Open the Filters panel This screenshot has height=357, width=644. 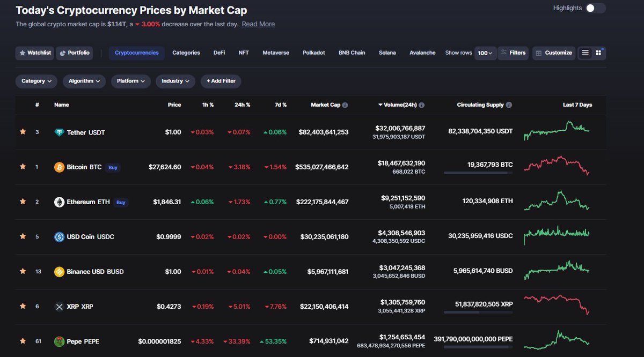point(513,53)
